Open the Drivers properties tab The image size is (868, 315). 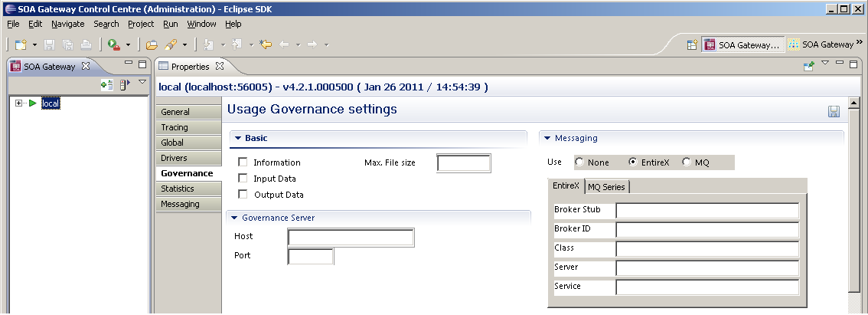click(x=188, y=158)
